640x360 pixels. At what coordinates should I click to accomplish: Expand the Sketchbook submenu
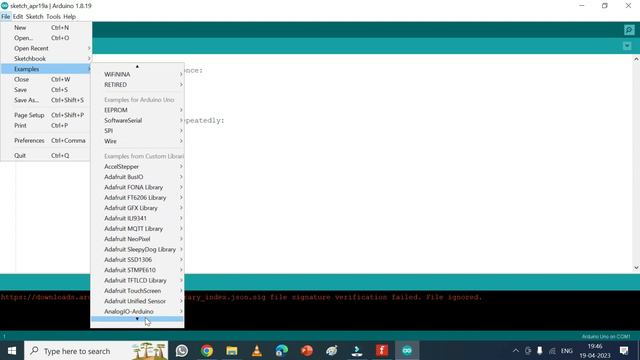coord(46,59)
